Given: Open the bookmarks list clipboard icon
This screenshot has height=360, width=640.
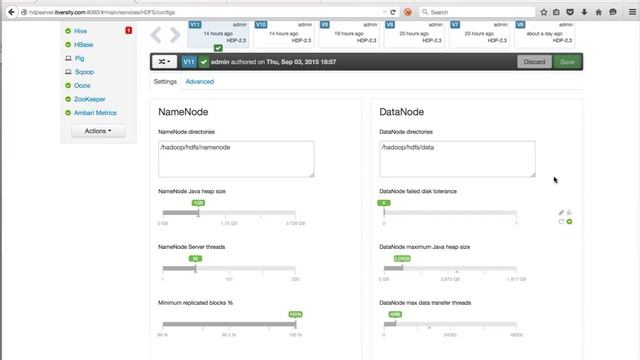Looking at the screenshot, I should 556,12.
